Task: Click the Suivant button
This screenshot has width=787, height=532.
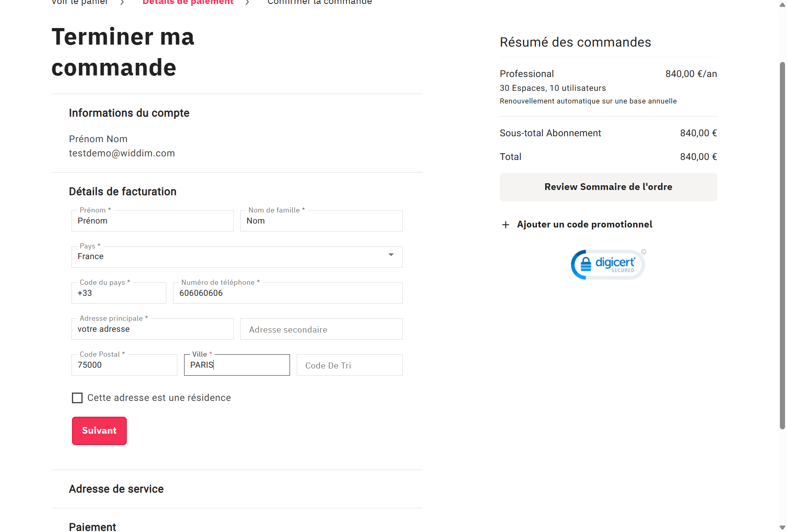Action: (x=99, y=430)
